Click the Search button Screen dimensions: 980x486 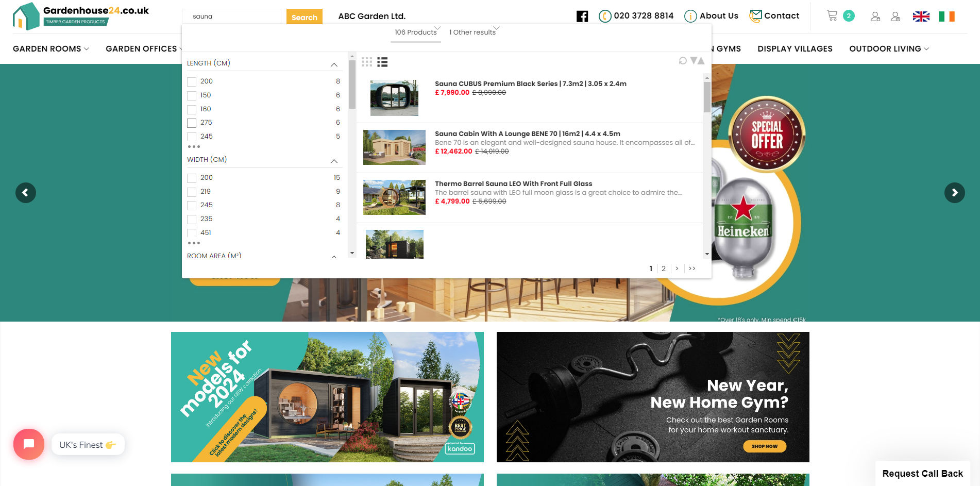(x=305, y=17)
